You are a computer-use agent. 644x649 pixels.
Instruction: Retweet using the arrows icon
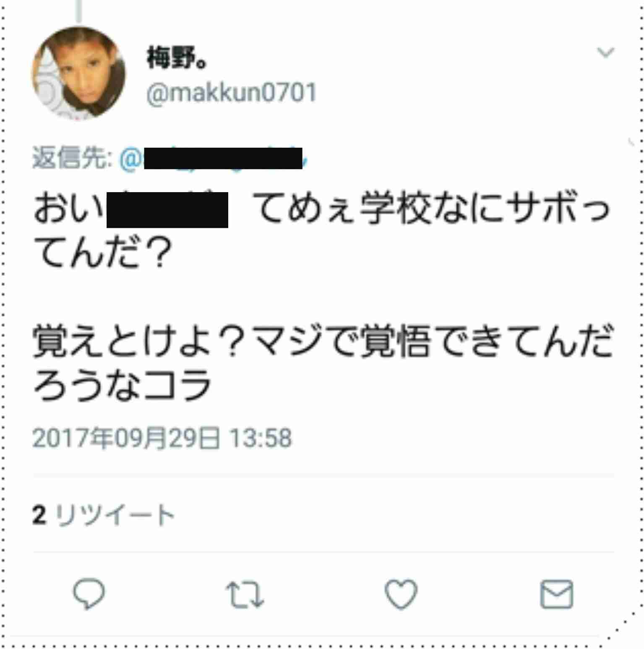click(245, 594)
